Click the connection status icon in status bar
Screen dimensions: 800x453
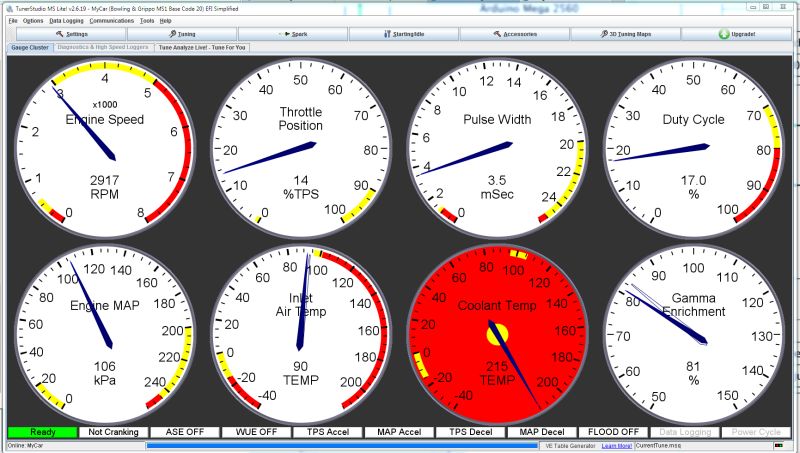tap(779, 446)
